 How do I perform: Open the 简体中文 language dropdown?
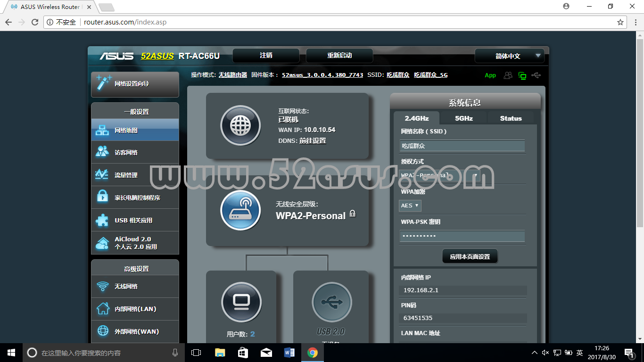coord(510,56)
